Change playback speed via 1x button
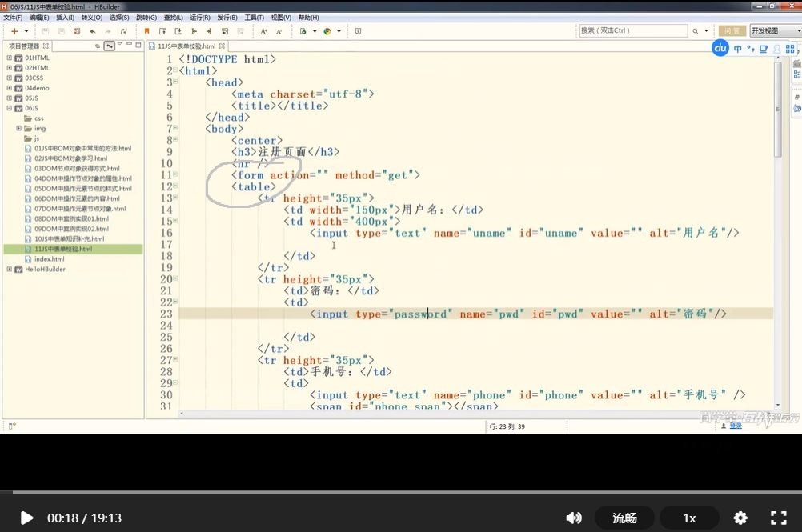Viewport: 802px width, 532px height. click(x=689, y=518)
